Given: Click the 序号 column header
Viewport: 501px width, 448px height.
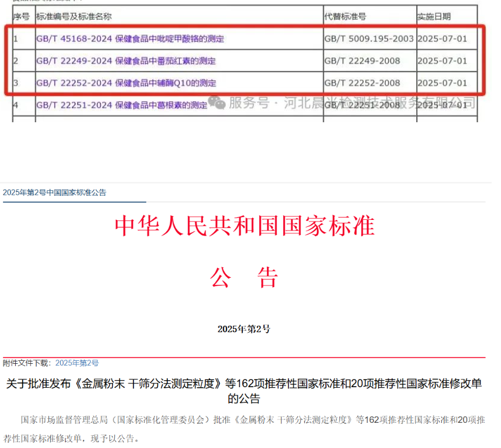Looking at the screenshot, I should (22, 17).
